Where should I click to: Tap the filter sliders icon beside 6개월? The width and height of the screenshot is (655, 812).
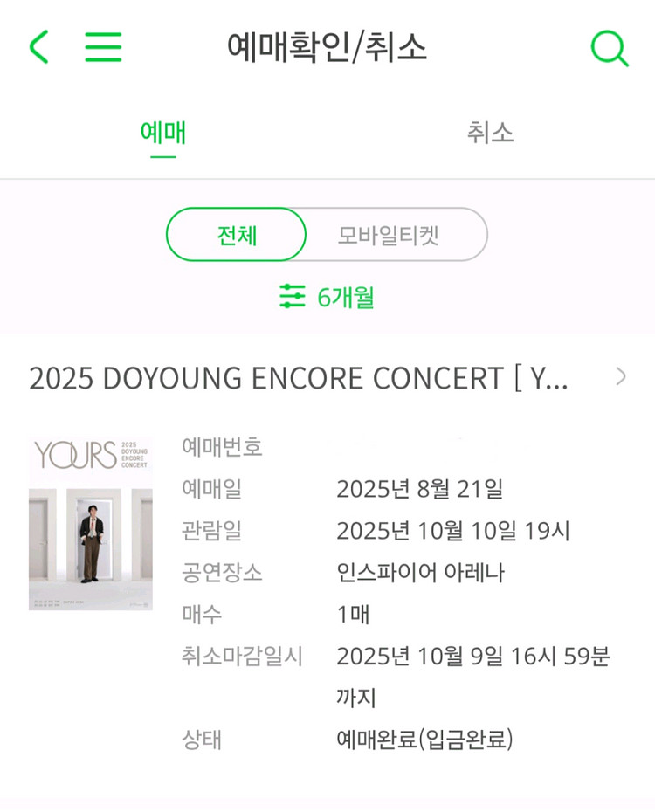292,296
